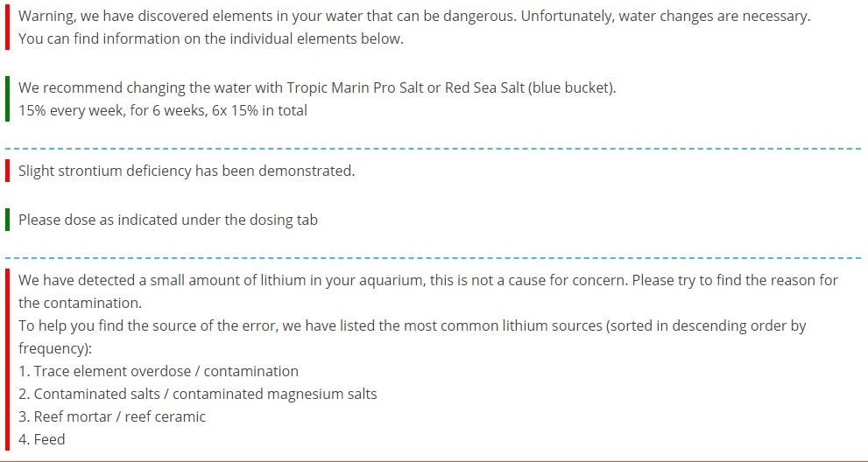Screen dimensions: 868x462
Task: Click the red bar beside the lithium notice
Action: coord(7,360)
